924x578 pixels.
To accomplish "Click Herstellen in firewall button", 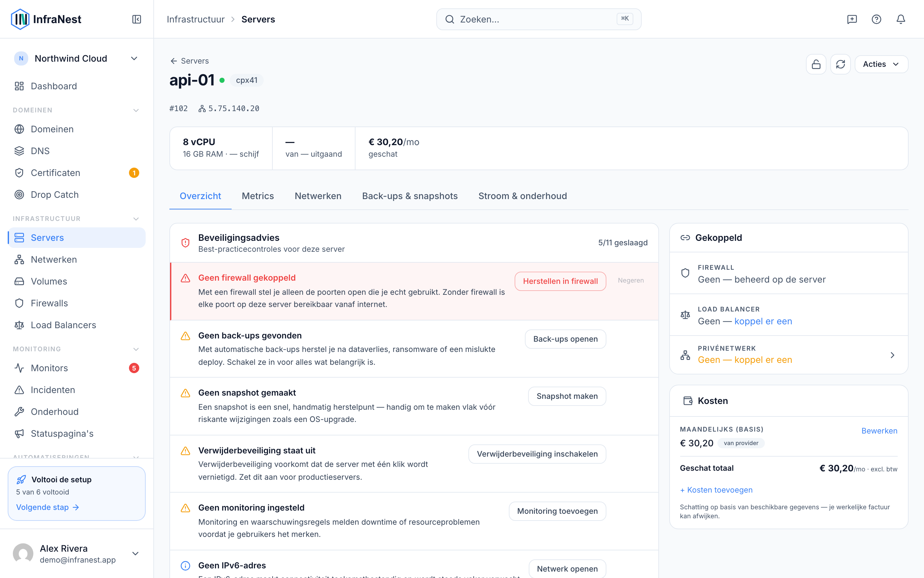I will [560, 281].
